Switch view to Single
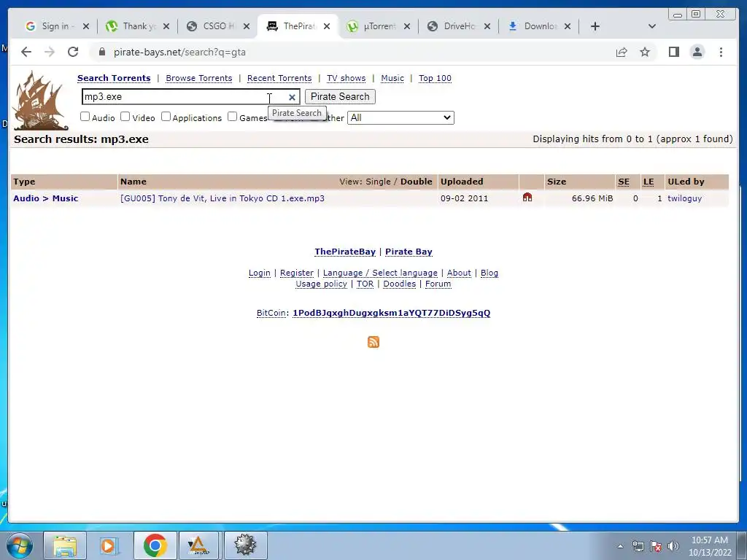The height and width of the screenshot is (560, 747). point(379,182)
